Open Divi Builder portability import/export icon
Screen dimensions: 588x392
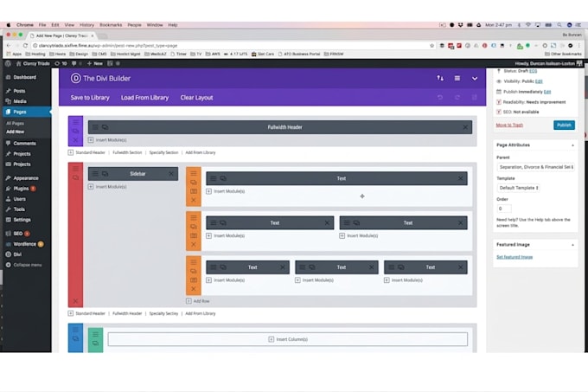(x=440, y=78)
